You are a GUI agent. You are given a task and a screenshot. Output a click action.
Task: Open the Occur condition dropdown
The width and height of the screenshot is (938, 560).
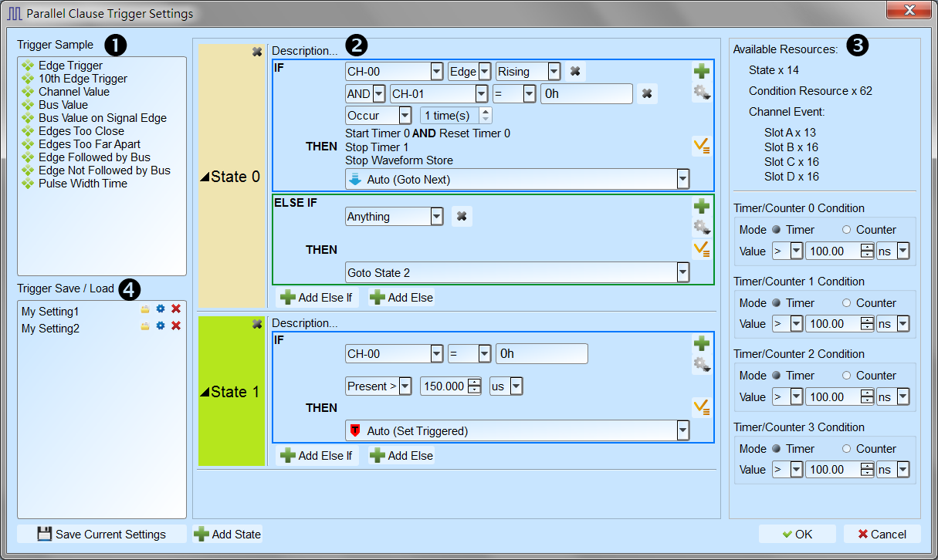coord(405,116)
